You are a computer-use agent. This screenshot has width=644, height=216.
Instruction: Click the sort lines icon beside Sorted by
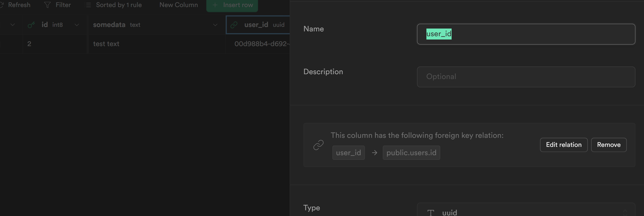click(x=88, y=5)
